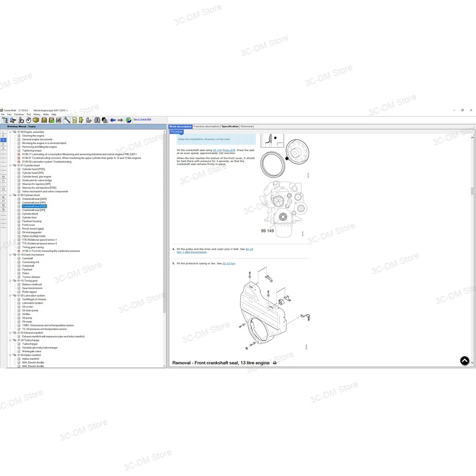This screenshot has width=476, height=476.
Task: Select main group 16 in number sidebar
Action: click(x=3, y=197)
